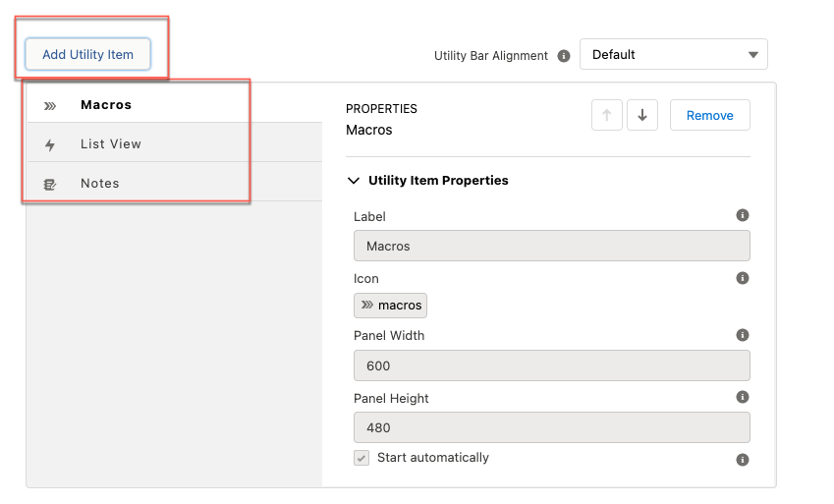Move utility item down with arrow button
Viewport: 834px width, 504px height.
point(641,115)
